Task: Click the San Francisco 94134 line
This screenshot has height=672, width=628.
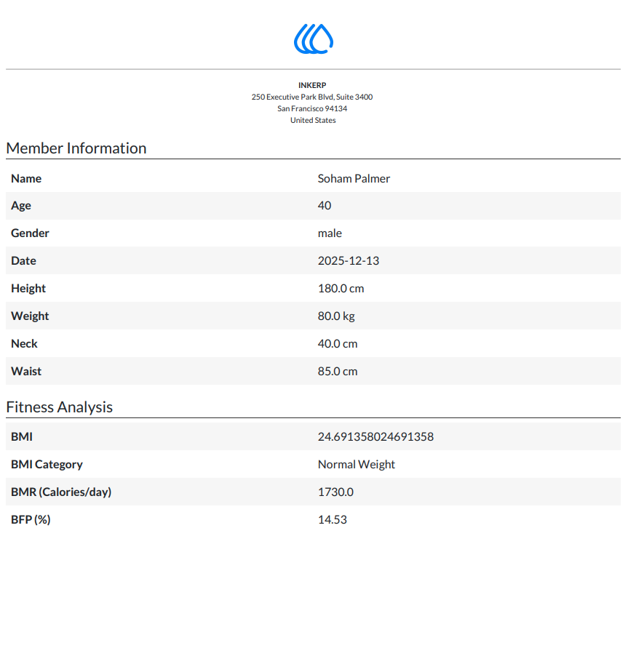Action: click(312, 108)
